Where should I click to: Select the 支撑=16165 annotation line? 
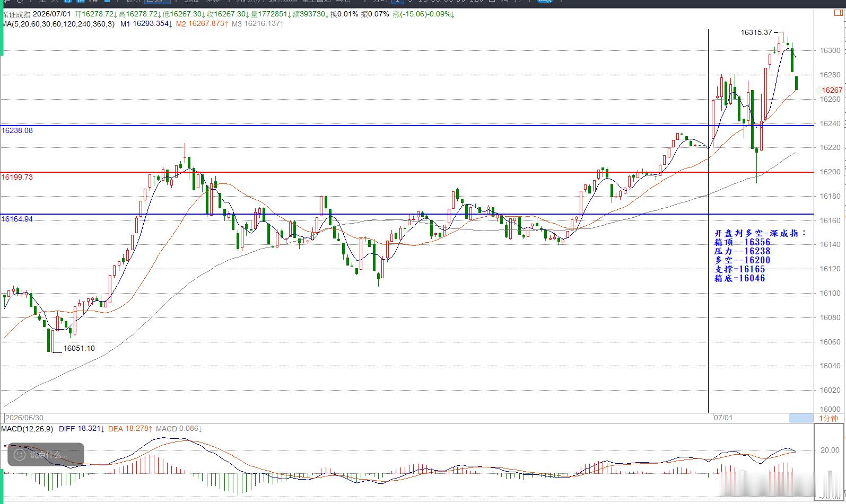[740, 269]
